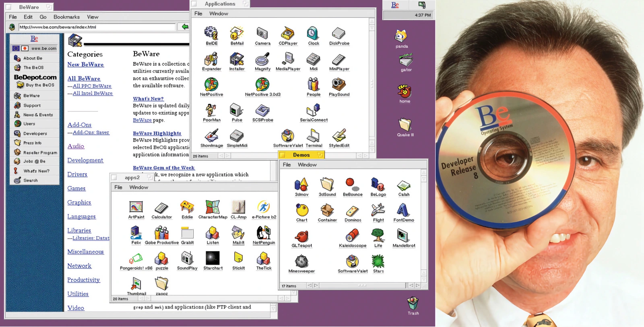This screenshot has width=644, height=327.
Task: Click the Jobs @ Be sidebar button
Action: point(35,161)
